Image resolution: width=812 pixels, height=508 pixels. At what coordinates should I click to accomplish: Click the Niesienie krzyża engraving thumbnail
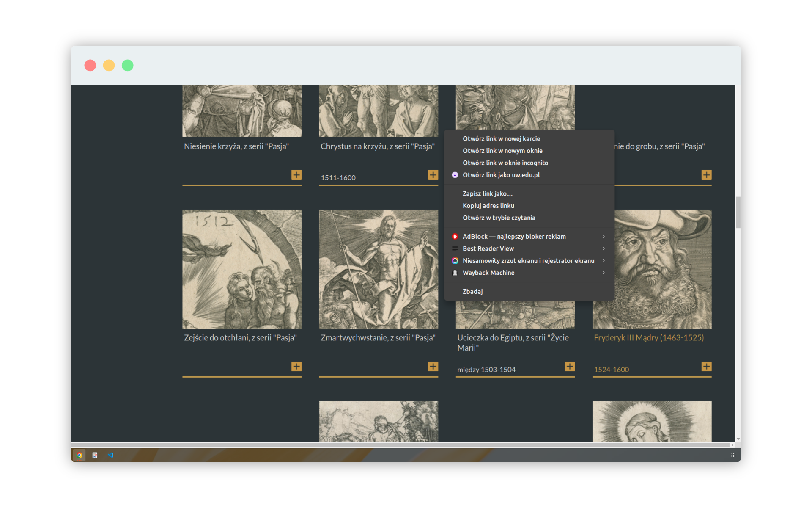(x=242, y=111)
